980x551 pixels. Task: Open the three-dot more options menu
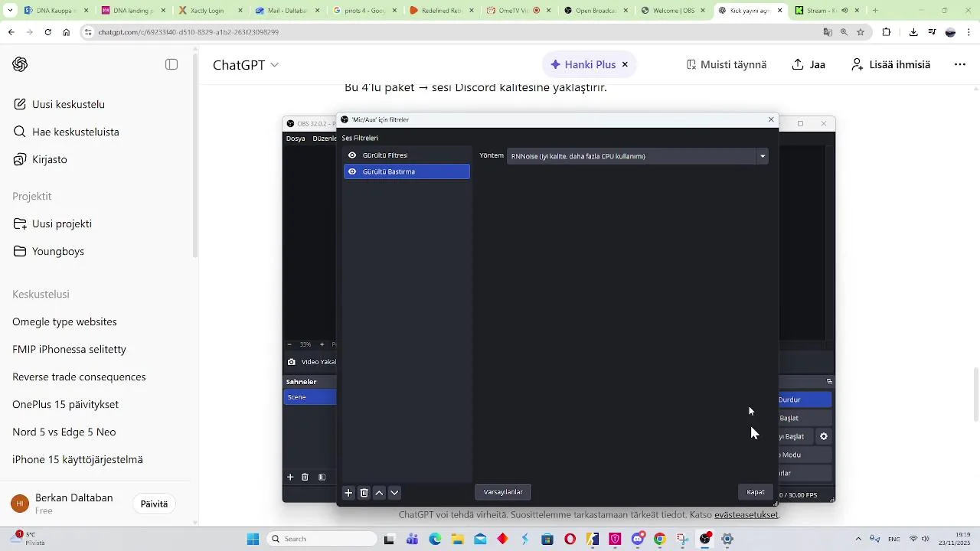959,65
